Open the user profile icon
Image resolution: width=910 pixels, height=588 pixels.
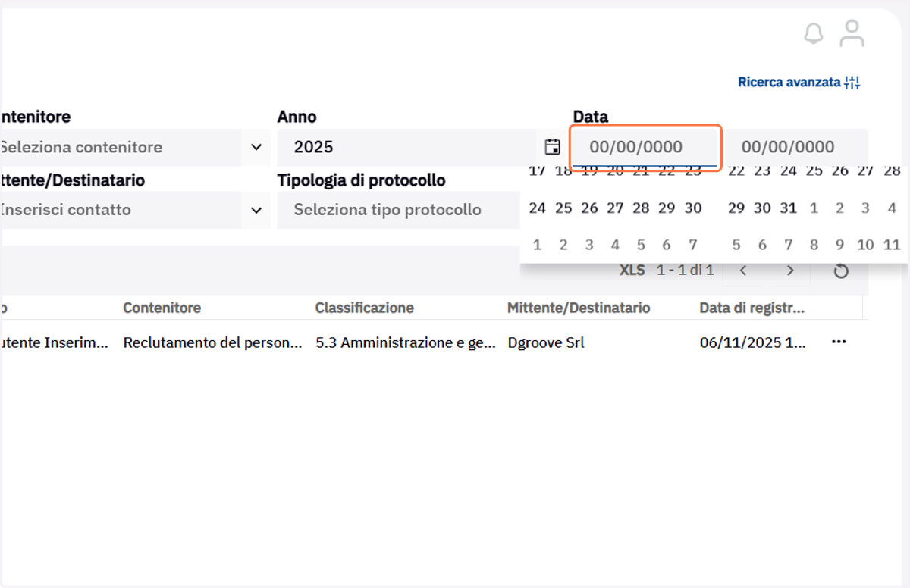pos(852,34)
